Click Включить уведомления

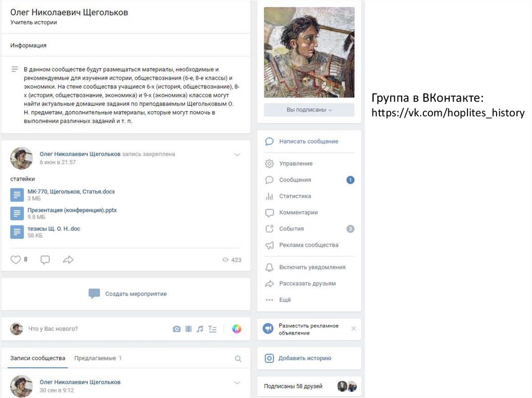312,267
